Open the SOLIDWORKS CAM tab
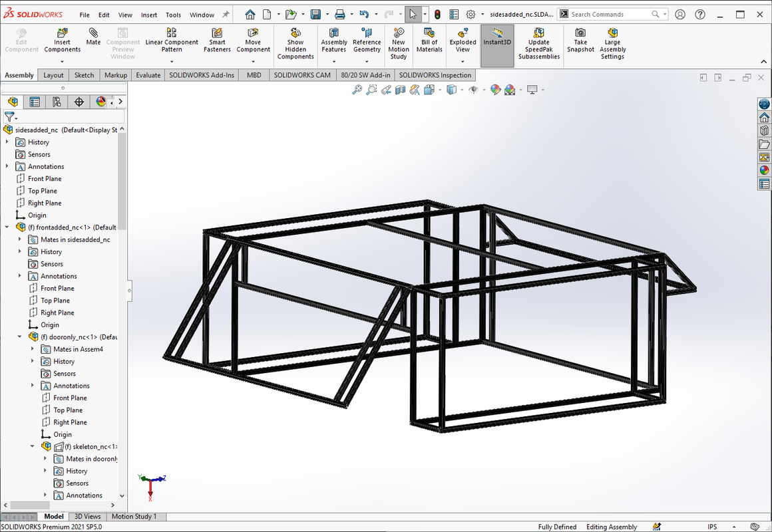This screenshot has height=532, width=772. click(302, 74)
